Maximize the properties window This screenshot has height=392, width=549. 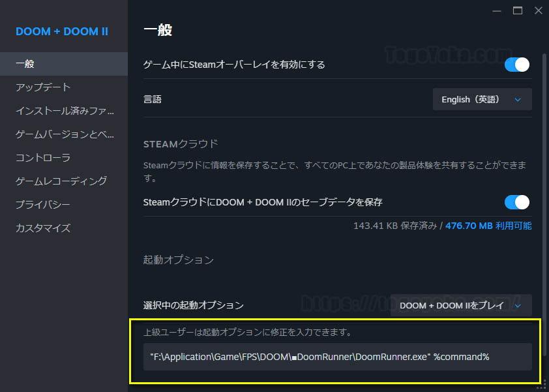[517, 10]
